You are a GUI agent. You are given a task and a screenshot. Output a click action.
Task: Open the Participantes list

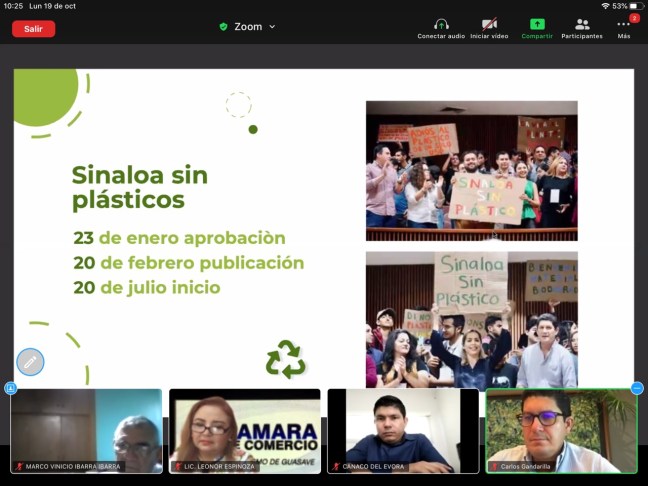pyautogui.click(x=582, y=24)
